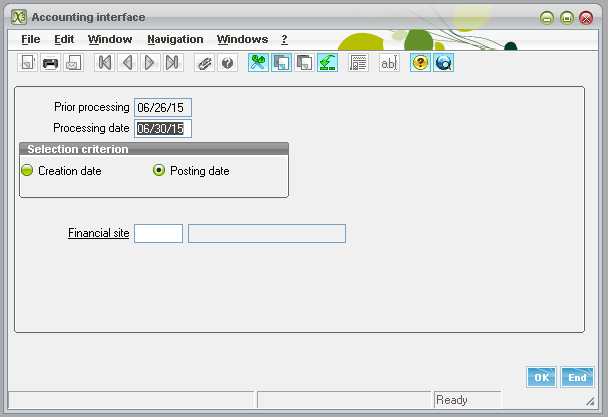Open the Navigation menu
The image size is (608, 417).
[x=175, y=39]
